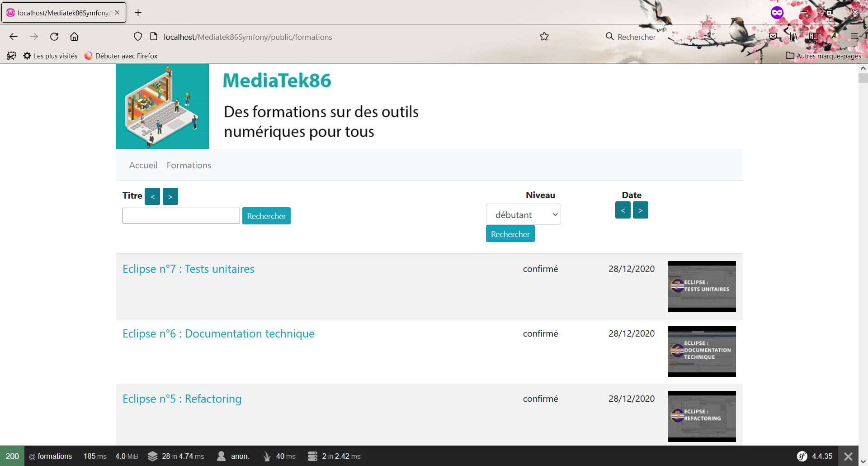868x466 pixels.
Task: Open Les plus visités bookmark folder
Action: click(50, 56)
